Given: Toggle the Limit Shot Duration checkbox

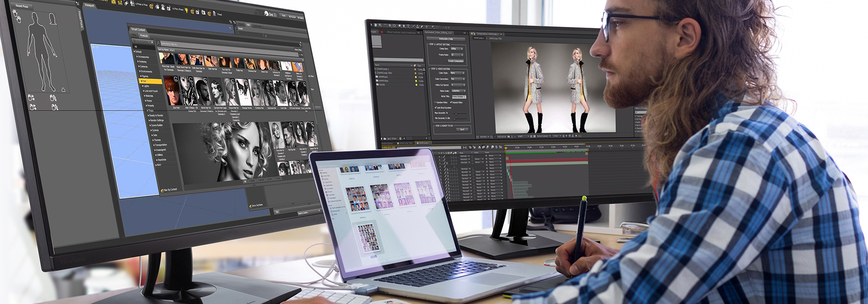Looking at the screenshot, I should point(435,108).
